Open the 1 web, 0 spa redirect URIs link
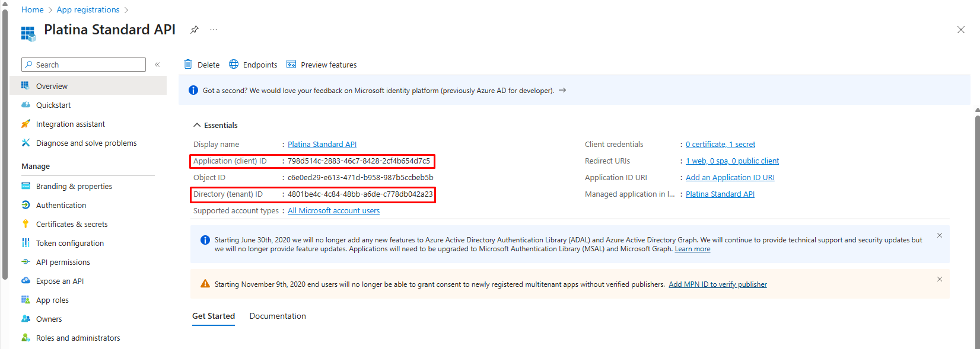 733,161
